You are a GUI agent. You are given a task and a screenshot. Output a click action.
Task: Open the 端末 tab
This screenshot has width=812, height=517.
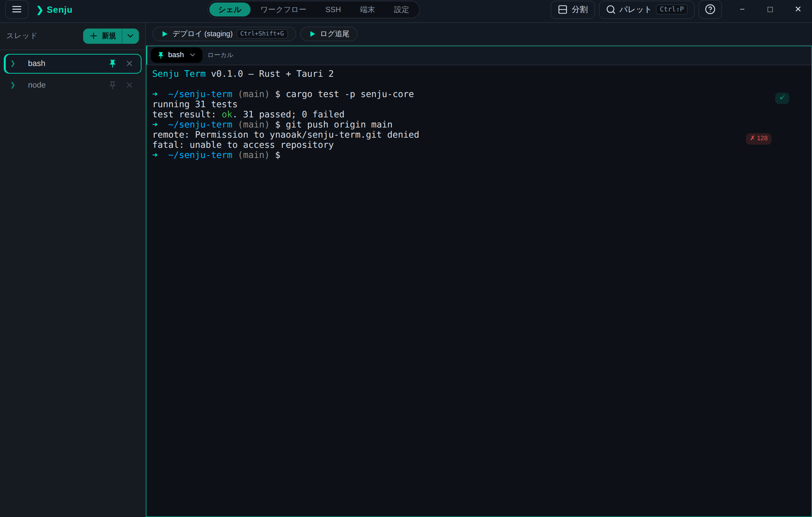pos(367,10)
